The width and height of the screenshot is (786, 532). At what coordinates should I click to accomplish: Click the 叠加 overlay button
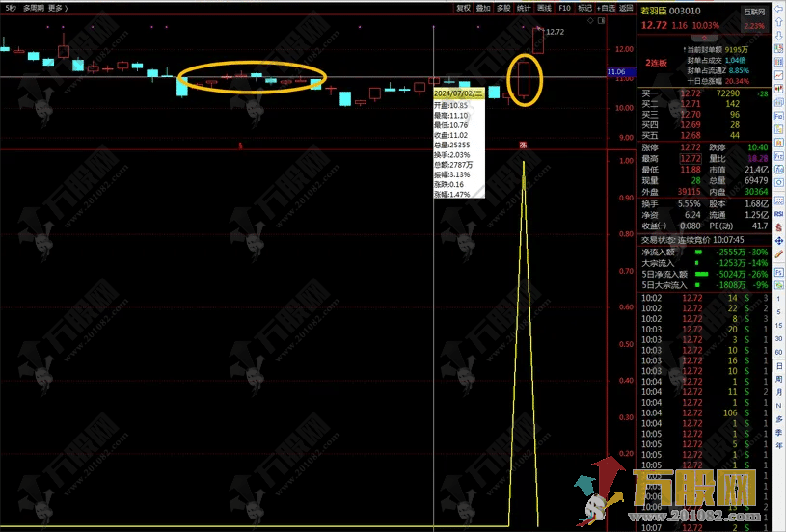point(483,8)
